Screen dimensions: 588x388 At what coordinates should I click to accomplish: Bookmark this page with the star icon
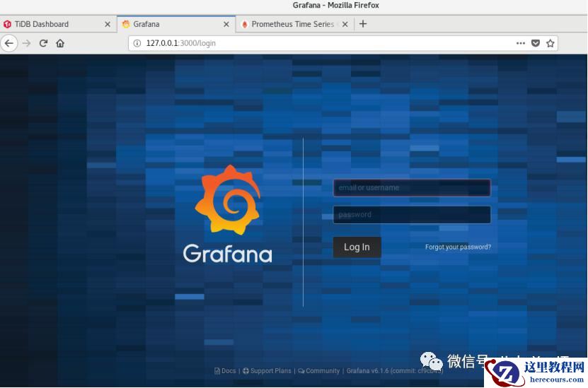[550, 43]
